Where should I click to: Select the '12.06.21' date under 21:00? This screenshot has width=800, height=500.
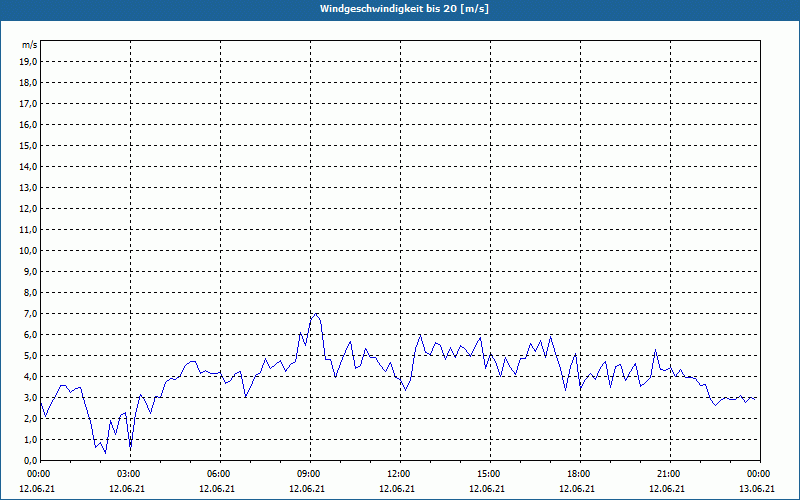click(667, 489)
